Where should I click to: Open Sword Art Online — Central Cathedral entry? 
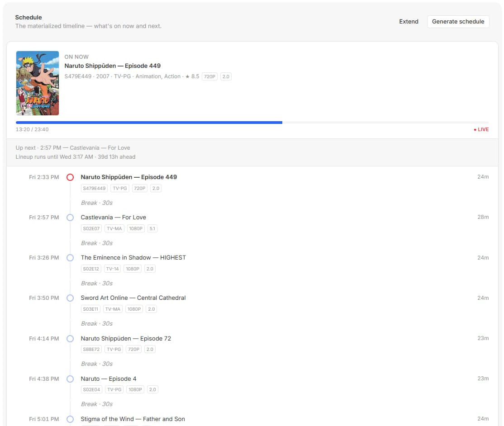tap(133, 298)
